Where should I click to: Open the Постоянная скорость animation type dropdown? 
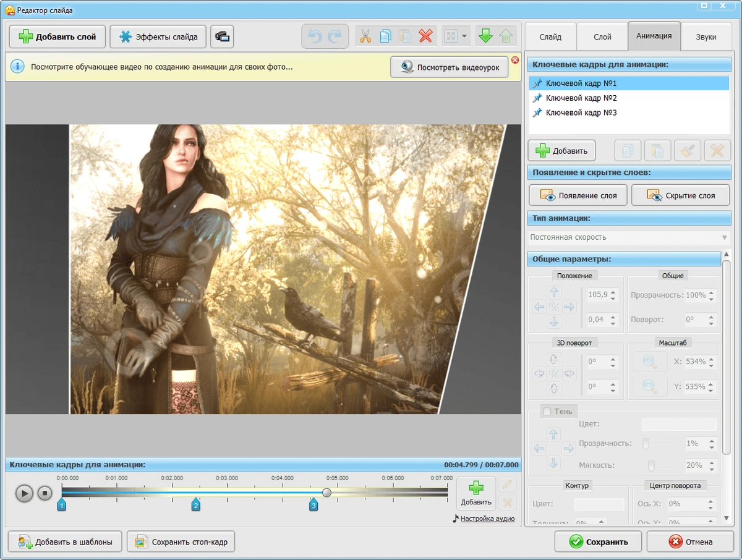(629, 237)
